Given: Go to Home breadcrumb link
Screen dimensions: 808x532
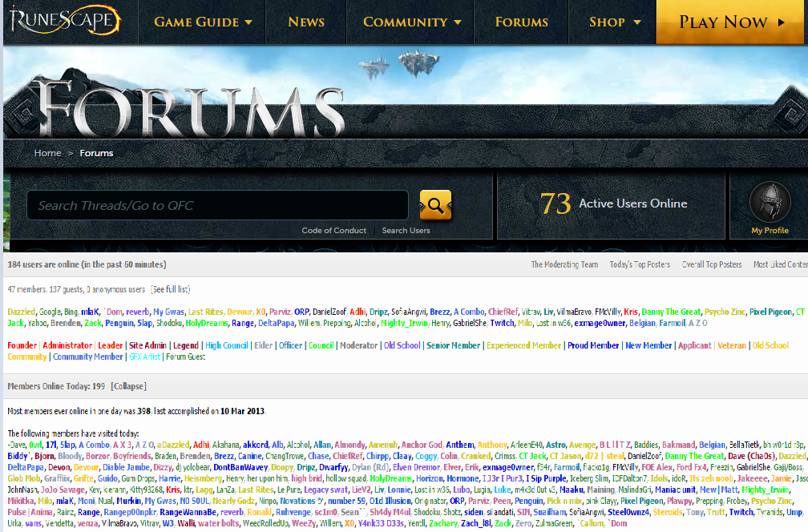Looking at the screenshot, I should tap(47, 153).
